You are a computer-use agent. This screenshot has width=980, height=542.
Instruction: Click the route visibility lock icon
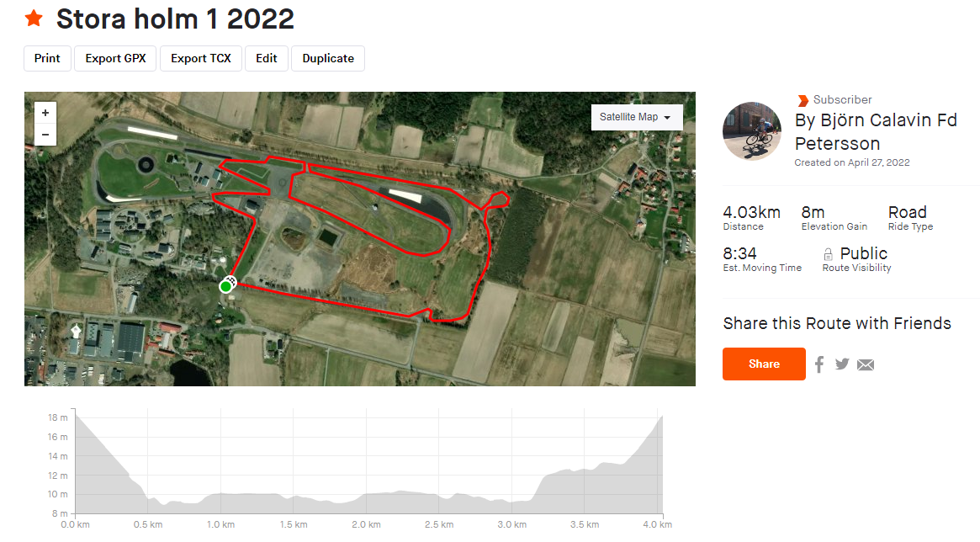(828, 254)
